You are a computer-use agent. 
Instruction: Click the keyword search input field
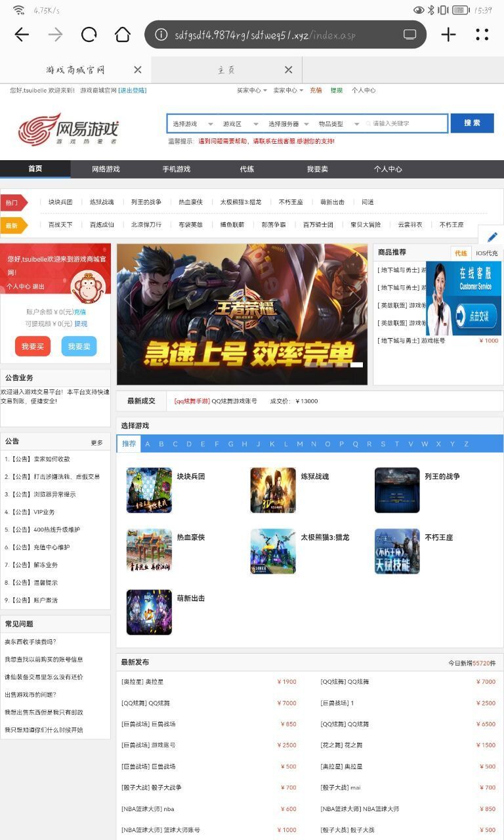pyautogui.click(x=405, y=123)
